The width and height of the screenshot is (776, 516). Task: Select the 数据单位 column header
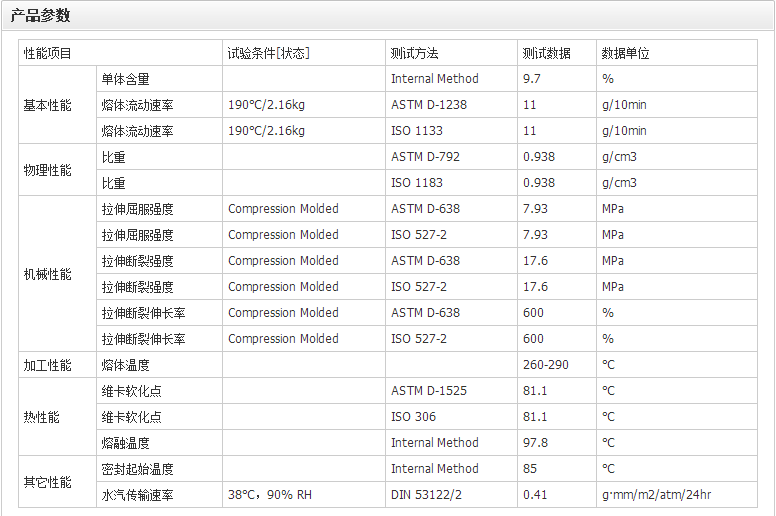[x=625, y=53]
